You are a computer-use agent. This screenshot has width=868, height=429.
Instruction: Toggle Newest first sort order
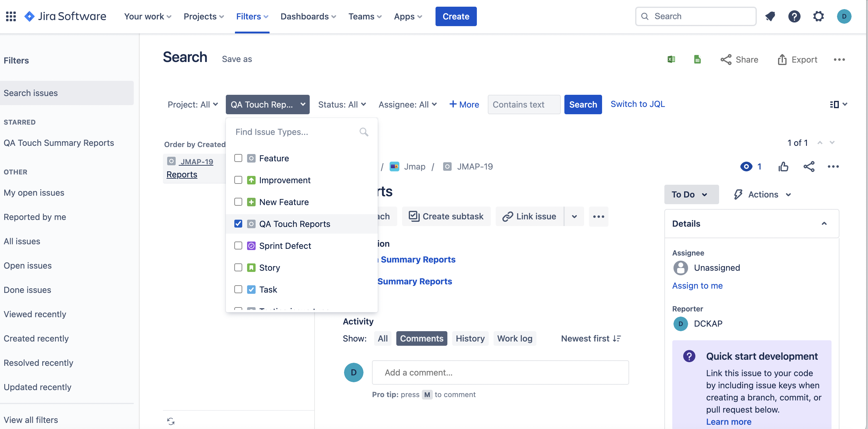pyautogui.click(x=591, y=338)
